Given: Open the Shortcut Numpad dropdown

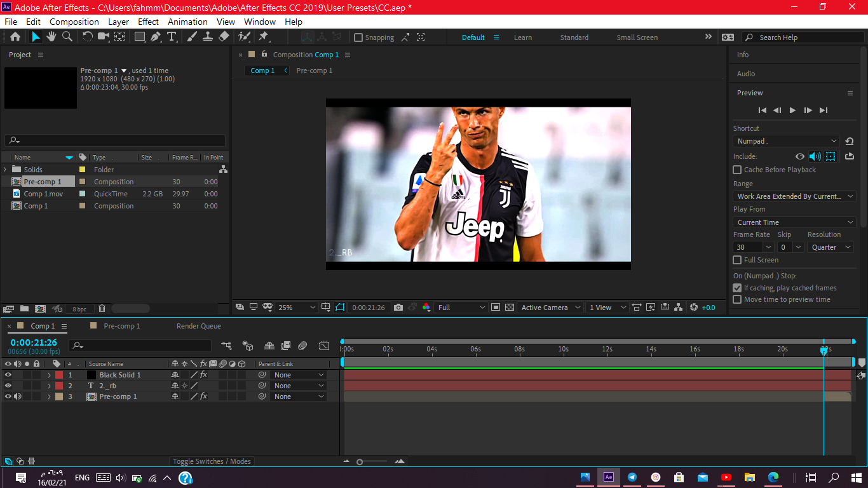Looking at the screenshot, I should 787,141.
